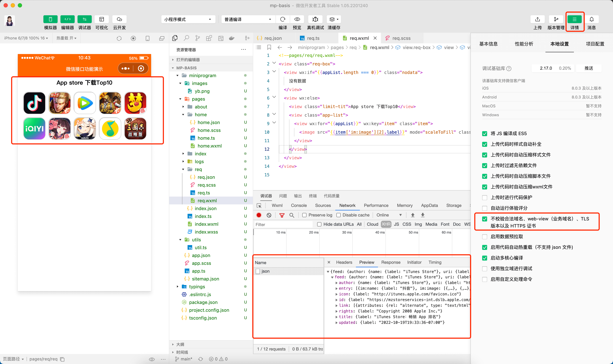Viewport: 613px width, 364px height.
Task: Open the Online throttling dropdown
Action: [389, 215]
